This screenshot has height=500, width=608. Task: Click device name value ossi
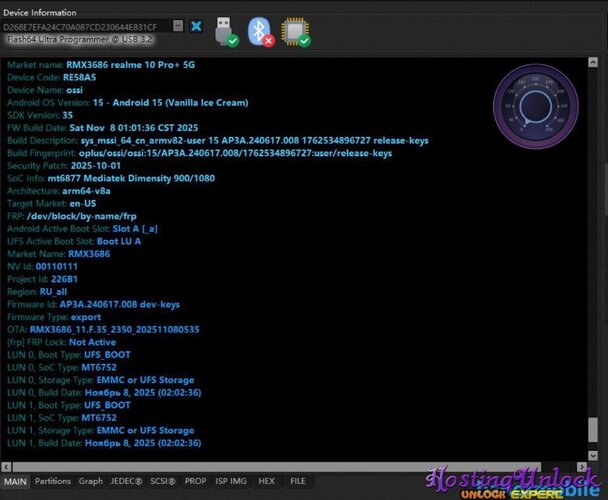point(74,90)
